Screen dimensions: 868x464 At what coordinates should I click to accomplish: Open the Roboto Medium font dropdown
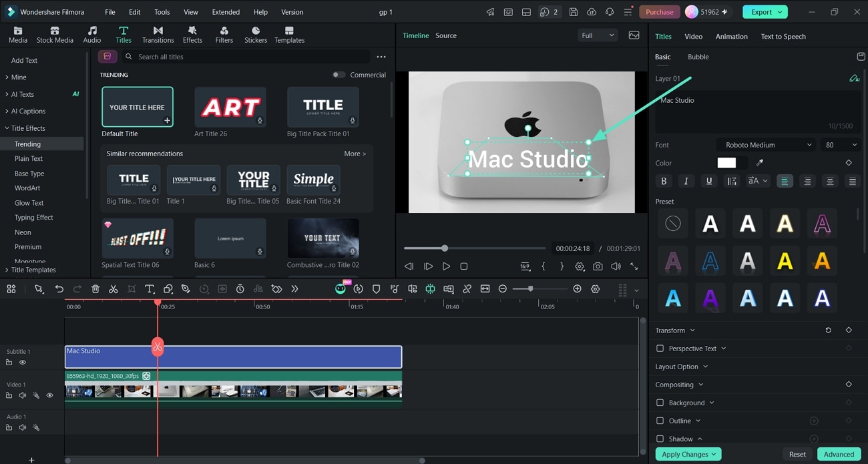[767, 145]
